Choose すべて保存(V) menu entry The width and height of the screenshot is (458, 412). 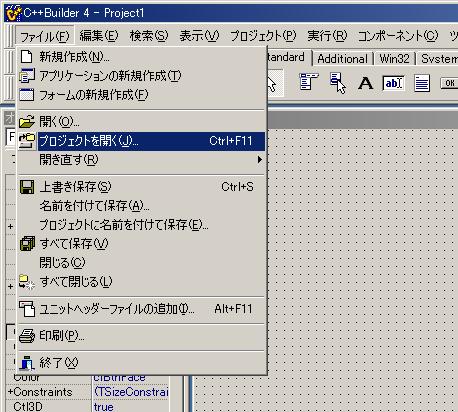pyautogui.click(x=141, y=244)
